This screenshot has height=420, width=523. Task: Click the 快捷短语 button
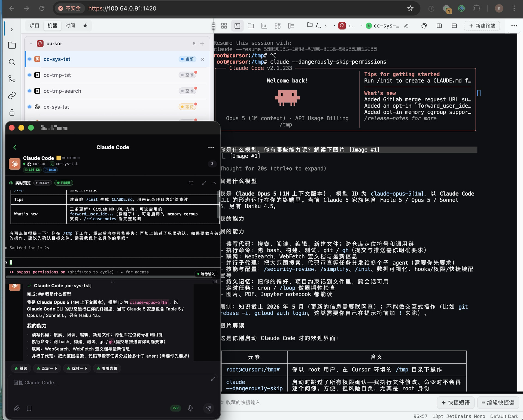(455, 403)
